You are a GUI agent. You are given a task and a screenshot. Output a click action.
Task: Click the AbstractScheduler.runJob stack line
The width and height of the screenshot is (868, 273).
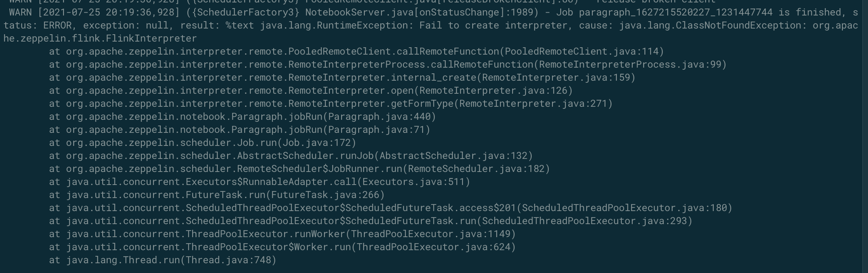tap(291, 156)
